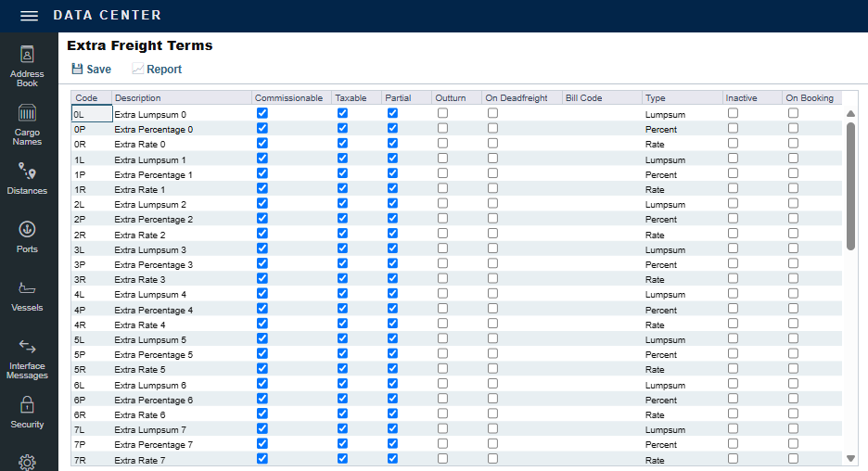Screen dimensions: 868x471
Task: Select the Bill Code cell for Extra Percentage 0
Action: 602,129
